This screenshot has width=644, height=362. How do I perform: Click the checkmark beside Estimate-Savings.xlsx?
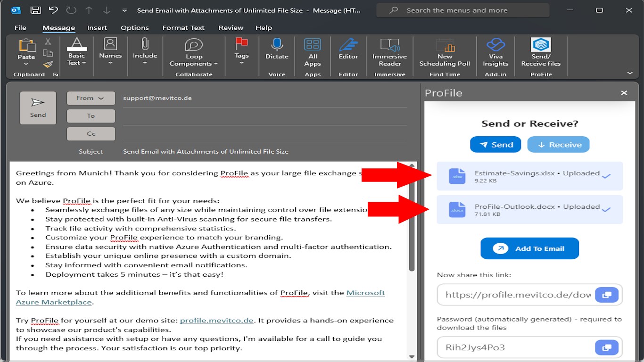(x=607, y=176)
